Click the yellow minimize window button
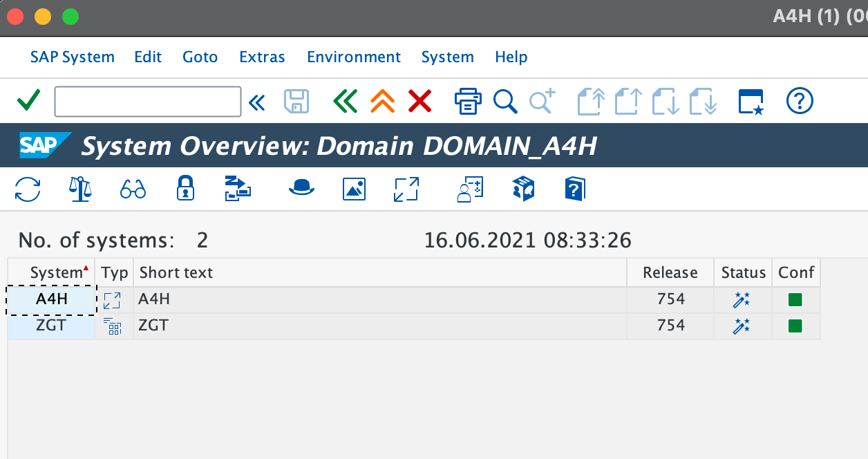 click(43, 16)
